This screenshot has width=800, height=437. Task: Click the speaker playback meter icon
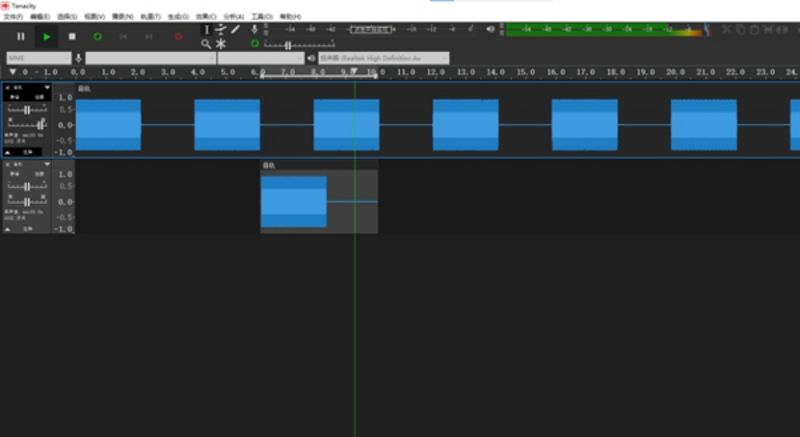click(x=490, y=29)
